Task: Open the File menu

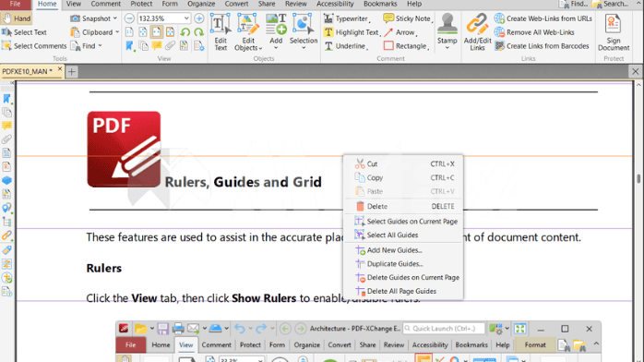Action: point(15,4)
